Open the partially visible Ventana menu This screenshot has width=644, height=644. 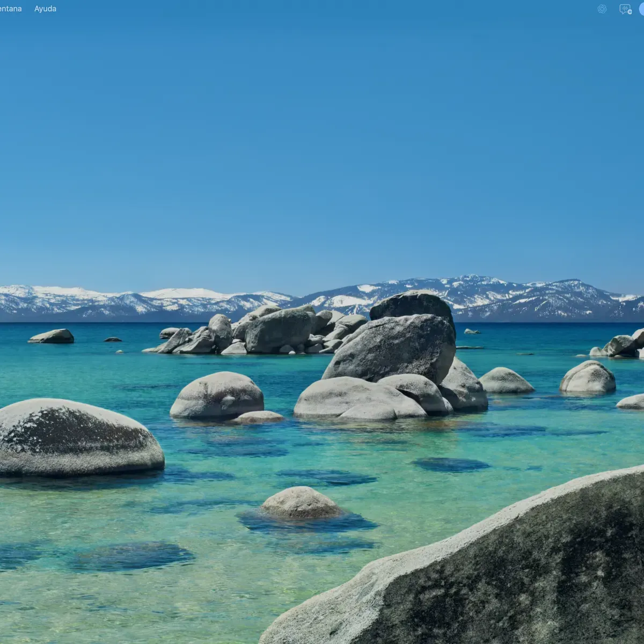tap(11, 9)
